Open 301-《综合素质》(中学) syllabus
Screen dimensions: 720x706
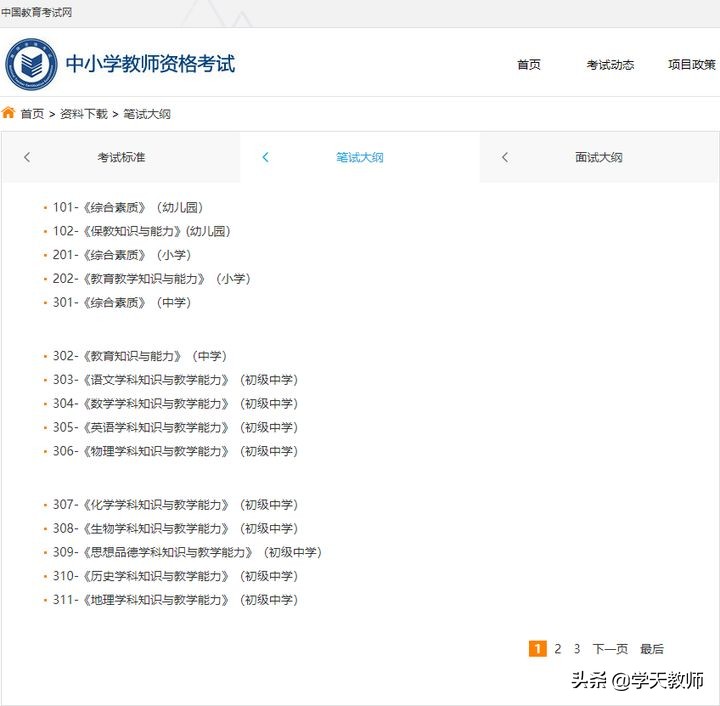122,303
